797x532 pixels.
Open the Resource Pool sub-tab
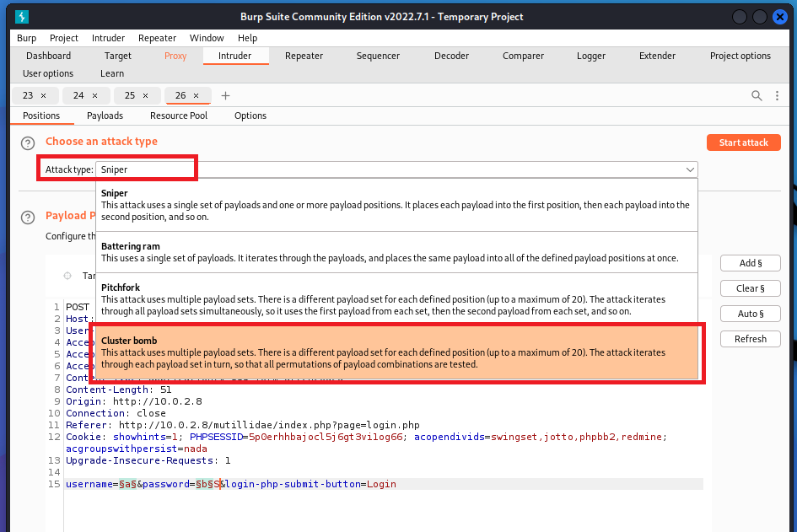(179, 116)
